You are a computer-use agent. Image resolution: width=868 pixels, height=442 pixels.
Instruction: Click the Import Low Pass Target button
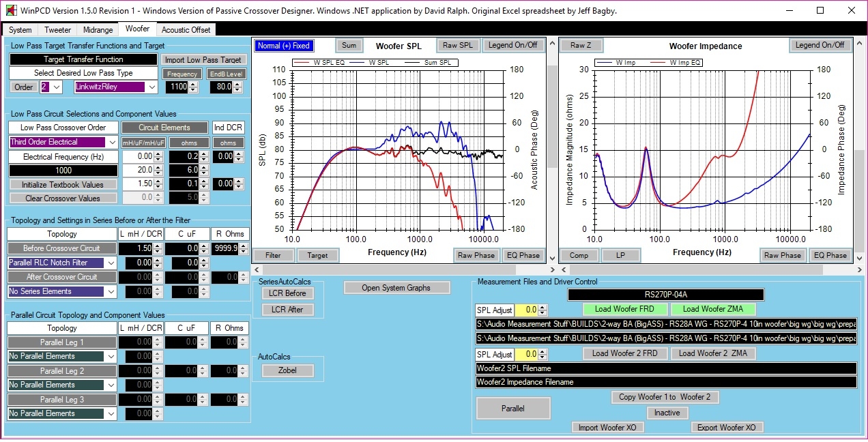[x=203, y=60]
